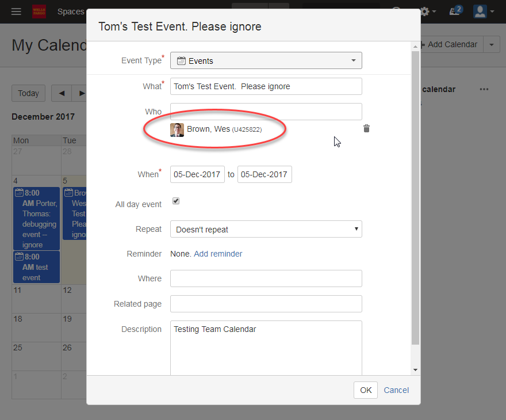Click the Wells Fargo logo
The height and width of the screenshot is (420, 506).
pyautogui.click(x=39, y=12)
